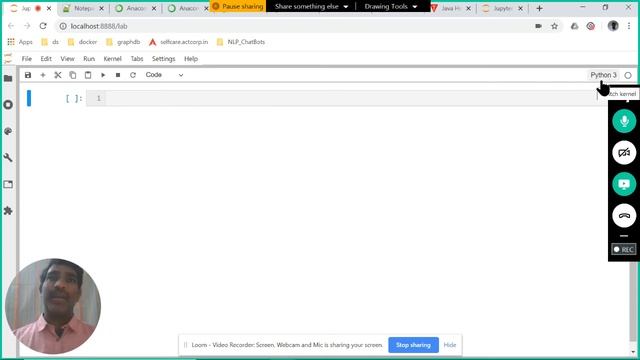Open the Tabs menu
Image resolution: width=640 pixels, height=360 pixels.
[137, 59]
